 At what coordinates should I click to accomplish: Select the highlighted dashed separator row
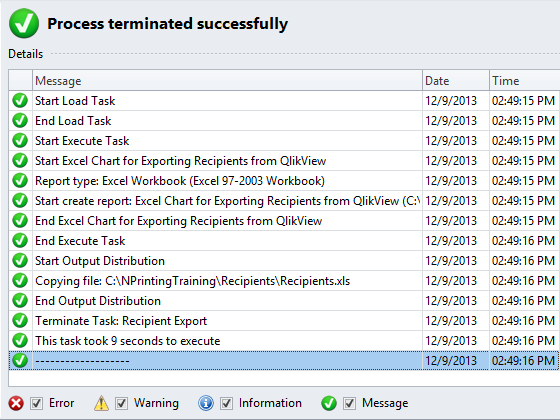pyautogui.click(x=284, y=361)
